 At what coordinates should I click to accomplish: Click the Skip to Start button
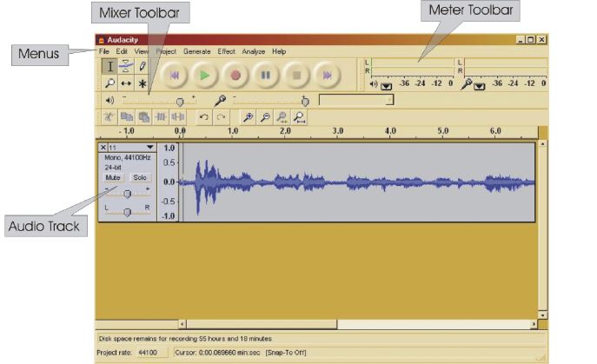[x=175, y=75]
